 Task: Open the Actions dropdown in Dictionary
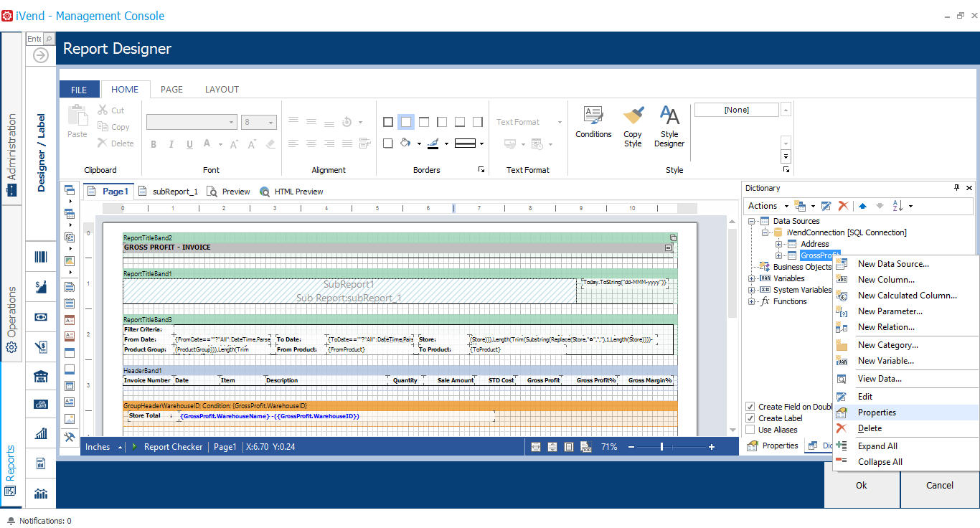pyautogui.click(x=768, y=206)
